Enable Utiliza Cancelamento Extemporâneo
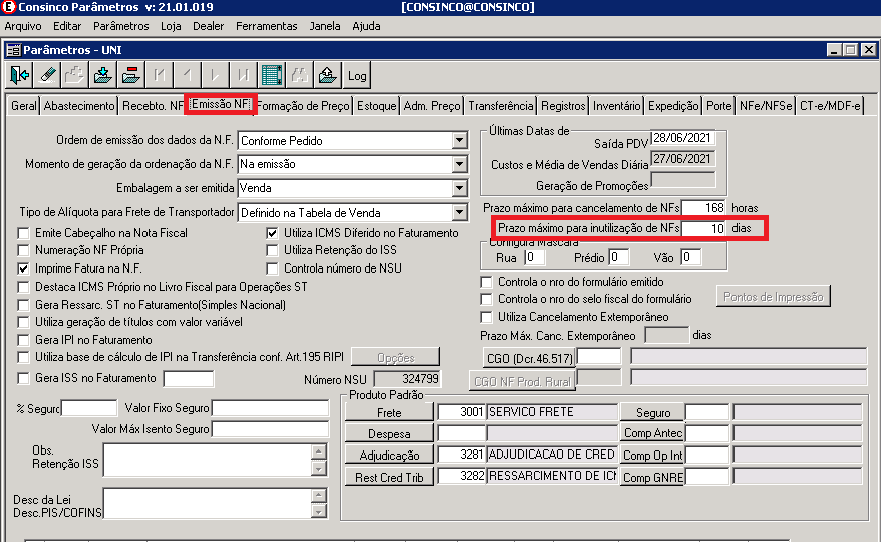The height and width of the screenshot is (542, 881). coord(487,317)
